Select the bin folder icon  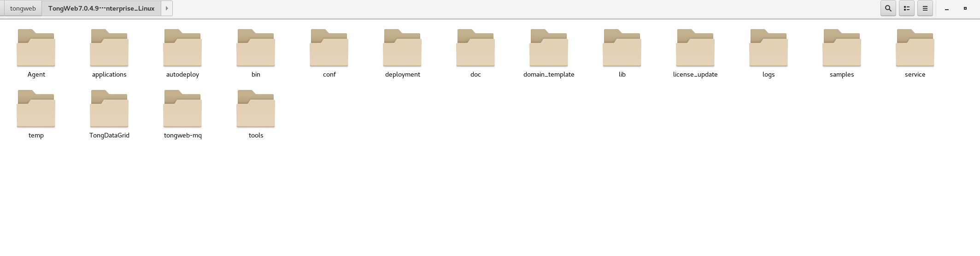pyautogui.click(x=256, y=48)
